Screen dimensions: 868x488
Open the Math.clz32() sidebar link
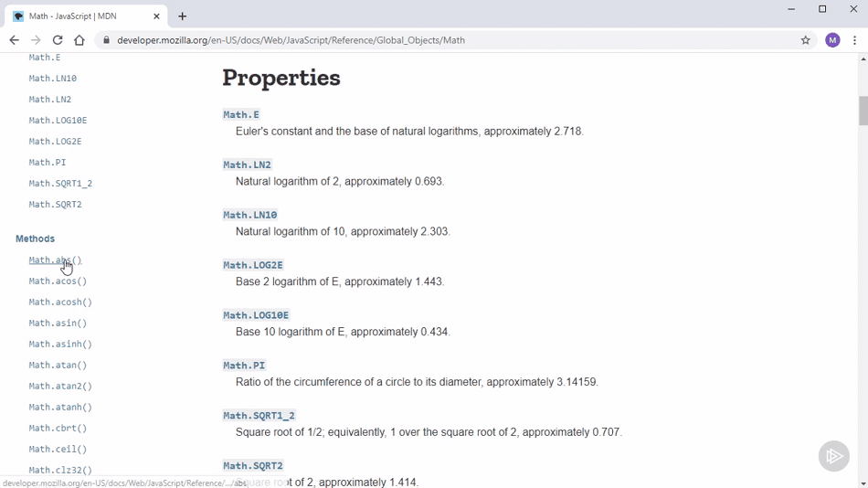tap(60, 471)
